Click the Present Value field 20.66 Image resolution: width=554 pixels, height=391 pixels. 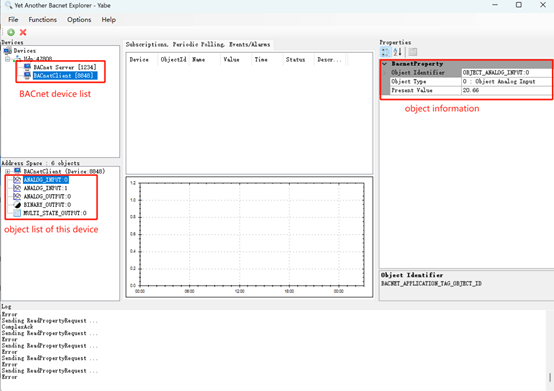pos(506,90)
